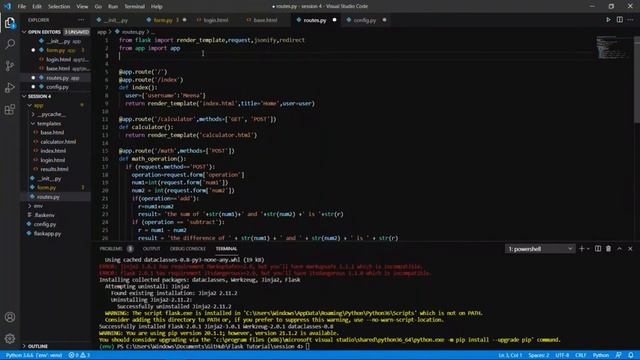Switch to the Debug Console tab
The width and height of the screenshot is (640, 360).
pos(188,249)
